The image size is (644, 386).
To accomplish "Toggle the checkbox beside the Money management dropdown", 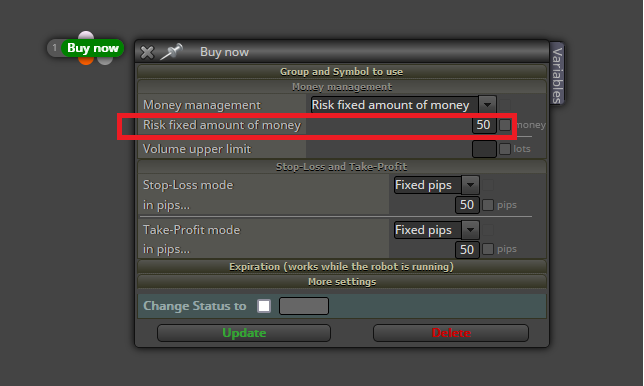I will (x=505, y=105).
